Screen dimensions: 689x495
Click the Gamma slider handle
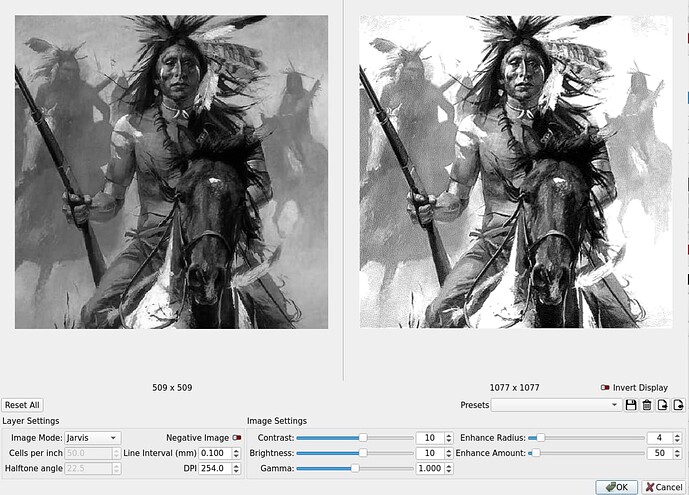[x=355, y=468]
